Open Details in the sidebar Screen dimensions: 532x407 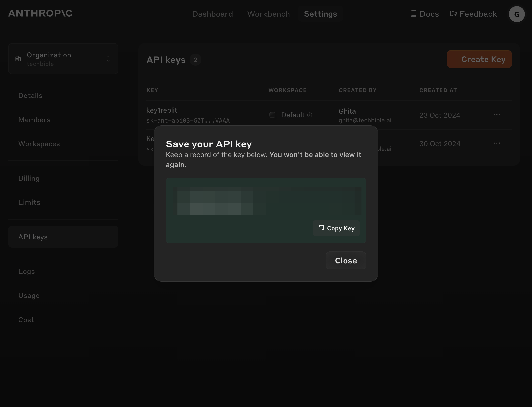tap(30, 95)
